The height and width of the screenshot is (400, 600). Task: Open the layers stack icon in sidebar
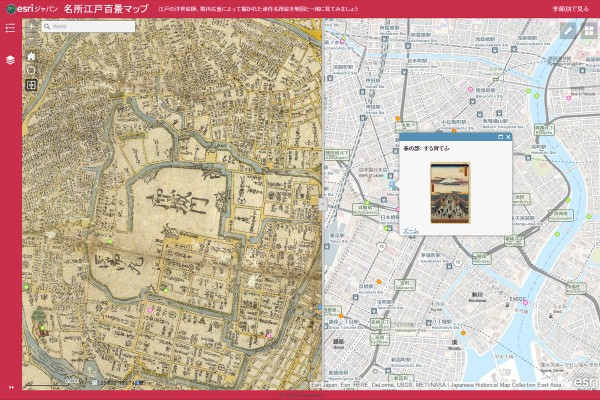(x=10, y=60)
